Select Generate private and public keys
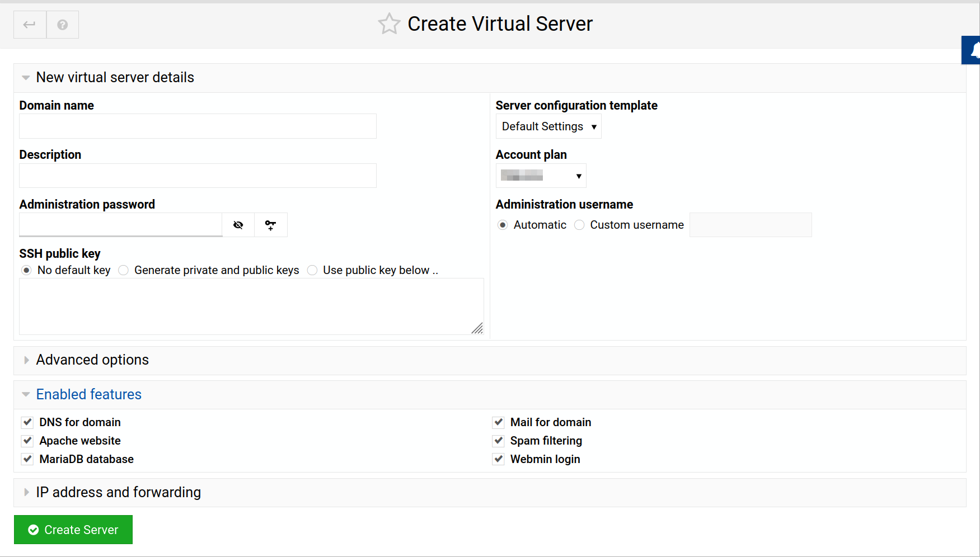980x557 pixels. click(124, 271)
